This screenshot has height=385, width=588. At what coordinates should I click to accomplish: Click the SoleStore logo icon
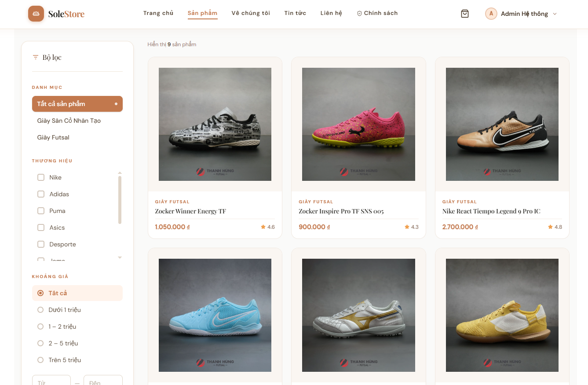click(36, 14)
